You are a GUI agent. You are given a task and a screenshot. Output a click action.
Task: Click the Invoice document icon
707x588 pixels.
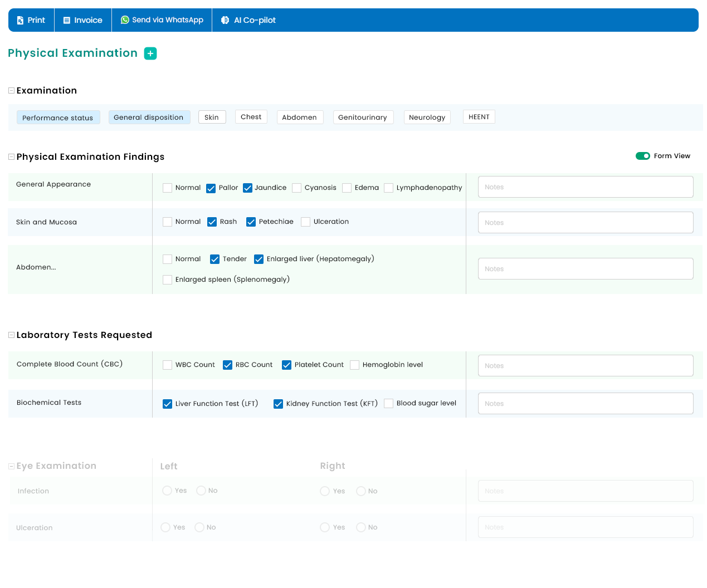[x=67, y=20]
